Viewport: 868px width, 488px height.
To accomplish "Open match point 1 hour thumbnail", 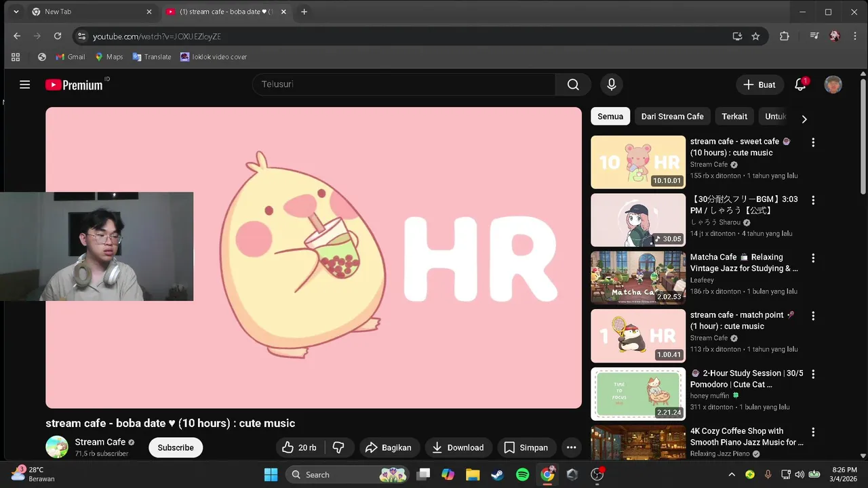I will [x=638, y=336].
